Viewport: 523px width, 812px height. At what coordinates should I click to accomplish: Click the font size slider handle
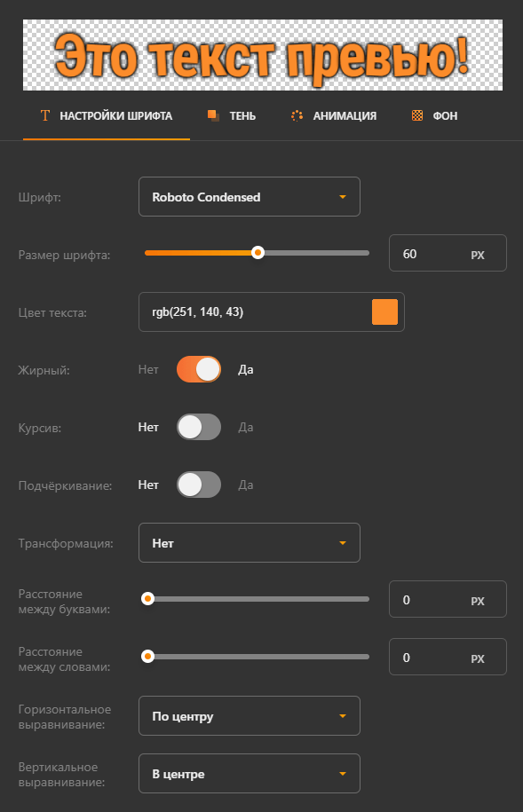click(258, 253)
